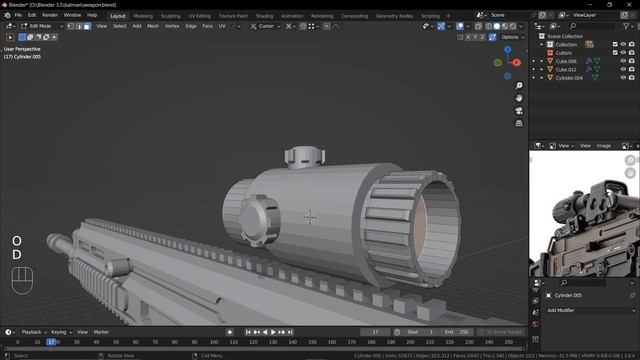Open the Keying dropdown in timeline

click(61, 332)
